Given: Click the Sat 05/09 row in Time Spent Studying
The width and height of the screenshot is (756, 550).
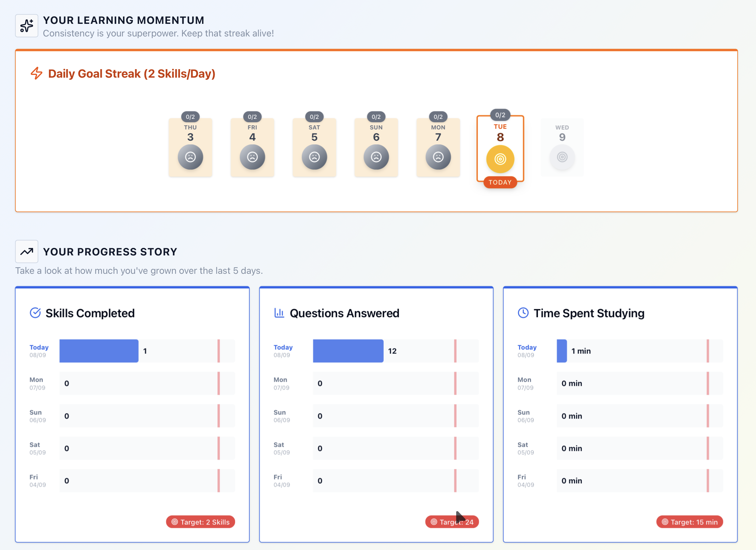Looking at the screenshot, I should 620,448.
